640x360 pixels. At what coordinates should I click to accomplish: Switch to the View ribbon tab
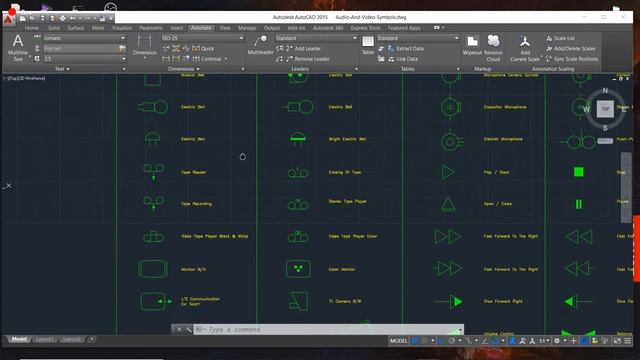click(225, 28)
